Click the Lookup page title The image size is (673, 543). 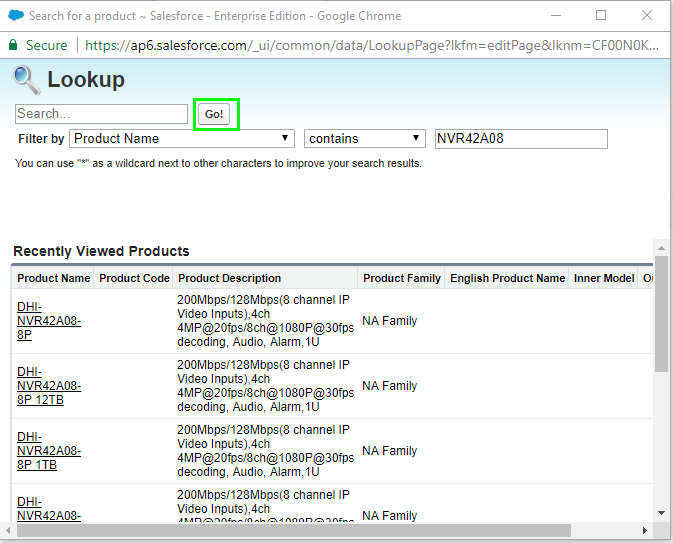(x=86, y=80)
